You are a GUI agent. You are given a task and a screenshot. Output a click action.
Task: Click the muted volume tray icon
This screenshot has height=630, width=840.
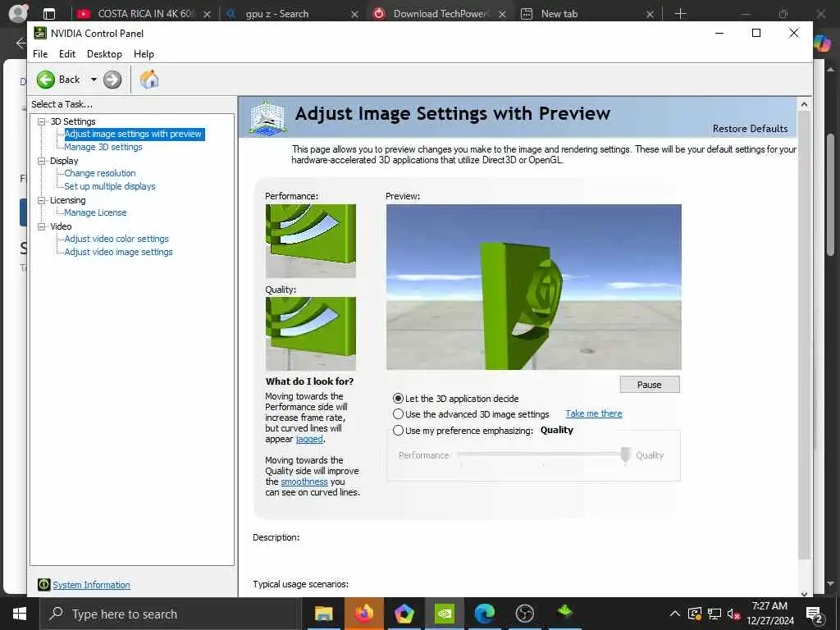(x=733, y=614)
